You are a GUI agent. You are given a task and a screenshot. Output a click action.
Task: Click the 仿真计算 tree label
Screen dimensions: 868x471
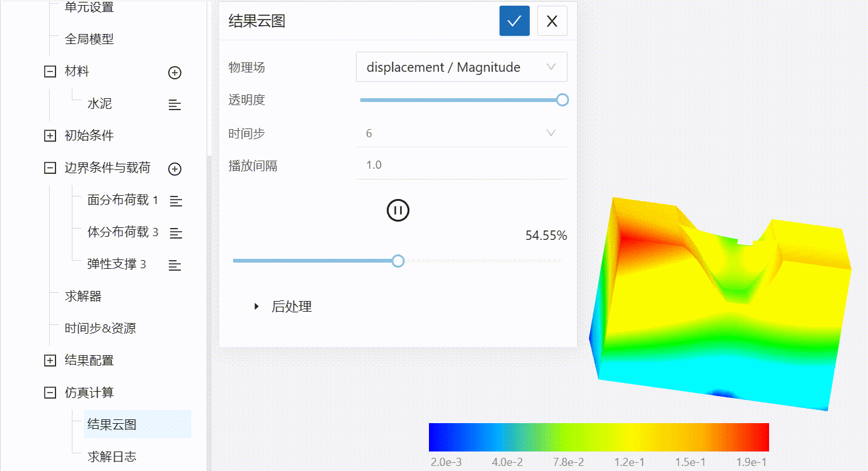(89, 393)
